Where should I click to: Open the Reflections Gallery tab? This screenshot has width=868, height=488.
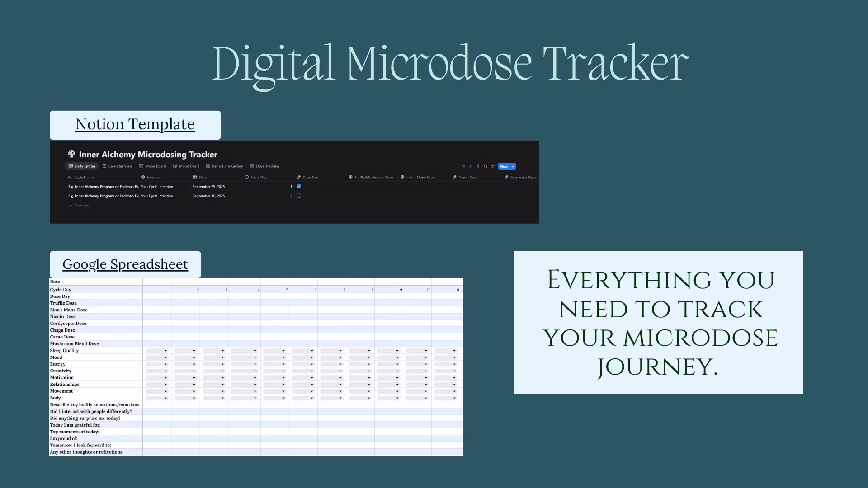click(225, 166)
